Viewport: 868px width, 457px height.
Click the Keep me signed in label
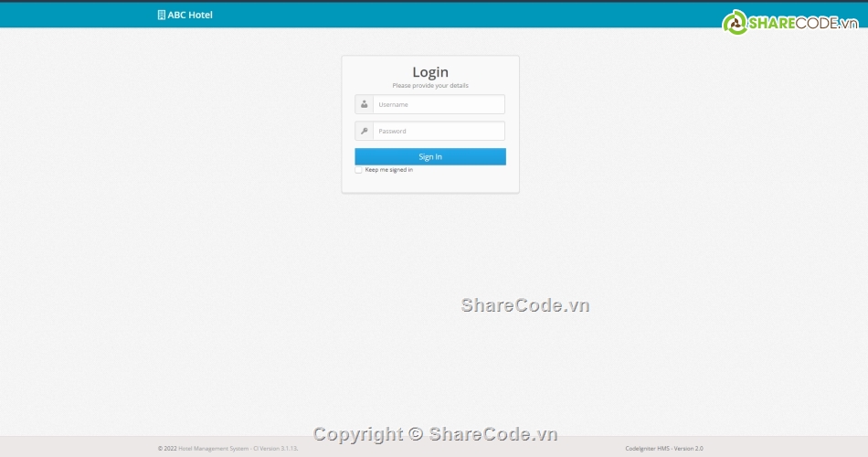coord(388,170)
